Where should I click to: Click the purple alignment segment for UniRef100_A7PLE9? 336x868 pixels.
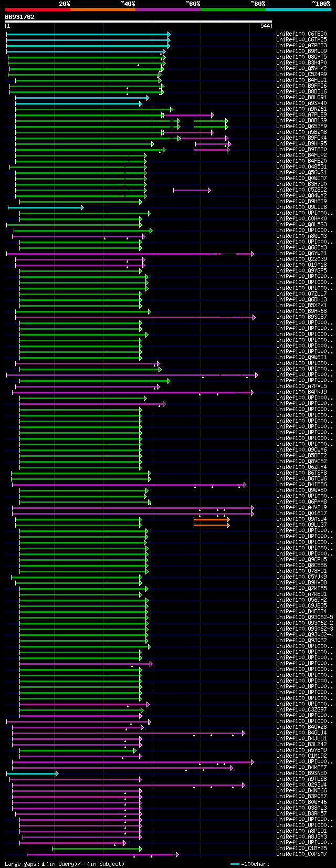tap(189, 115)
